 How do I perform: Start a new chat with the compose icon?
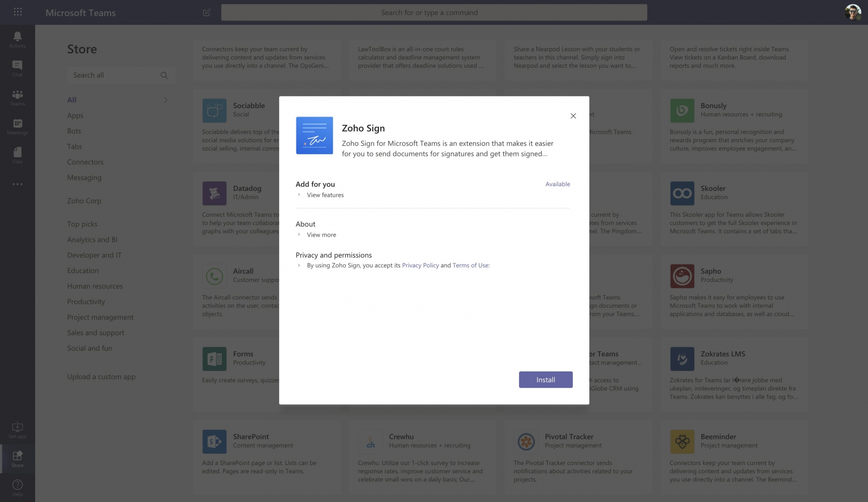coord(206,13)
